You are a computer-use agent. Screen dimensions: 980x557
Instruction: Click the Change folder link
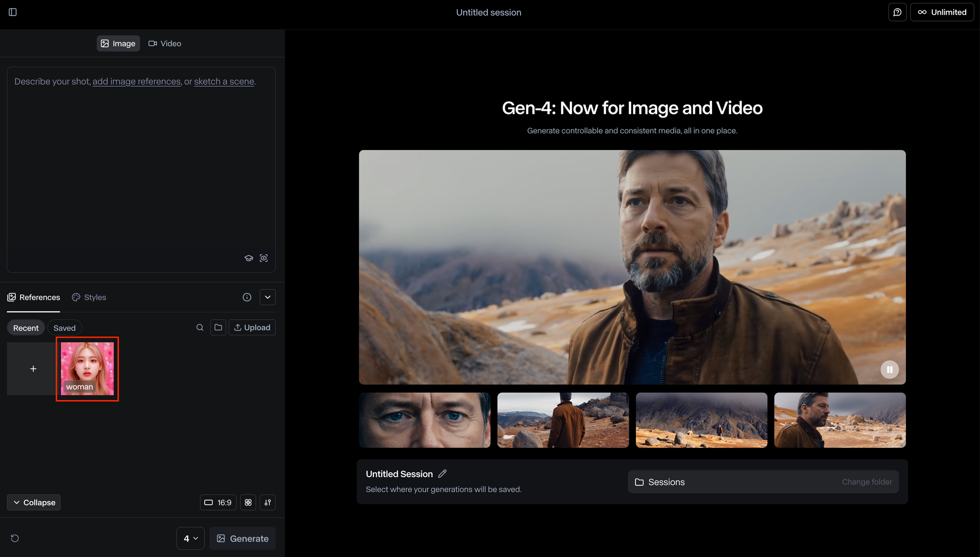(x=867, y=482)
